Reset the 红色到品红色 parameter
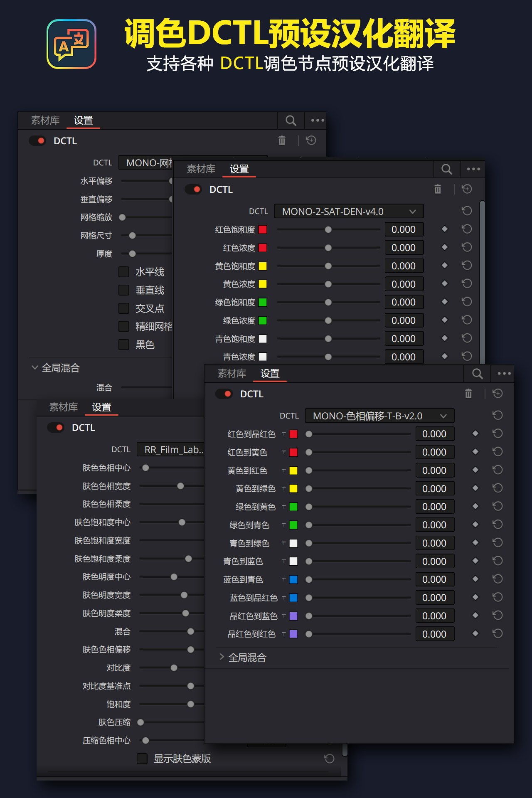 pyautogui.click(x=498, y=433)
